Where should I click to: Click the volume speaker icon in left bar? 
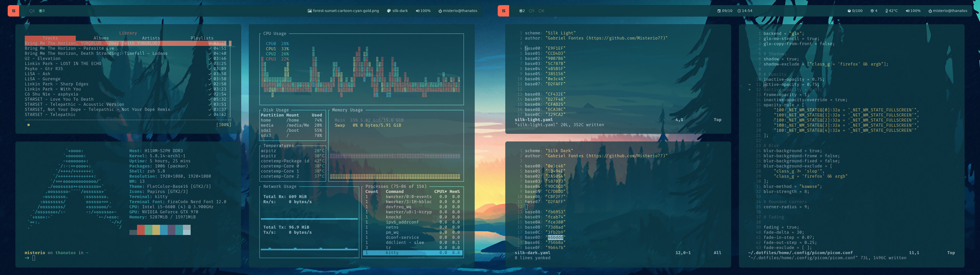click(417, 11)
